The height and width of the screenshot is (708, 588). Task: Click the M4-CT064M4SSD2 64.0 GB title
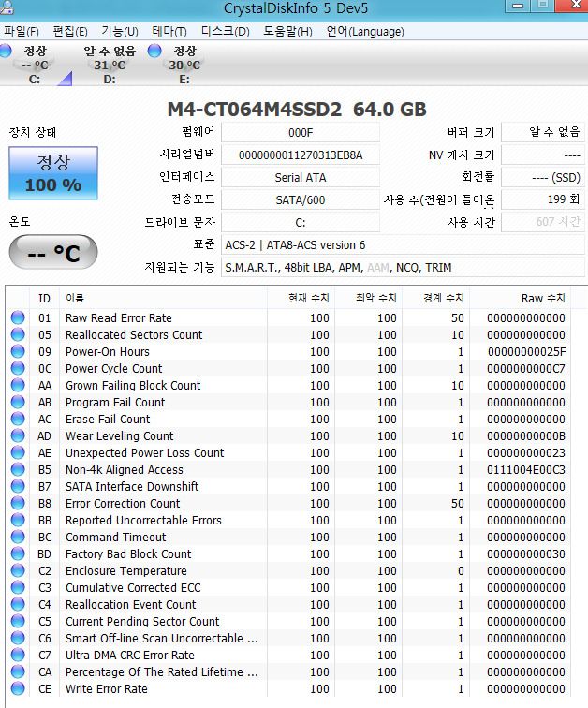(x=297, y=110)
